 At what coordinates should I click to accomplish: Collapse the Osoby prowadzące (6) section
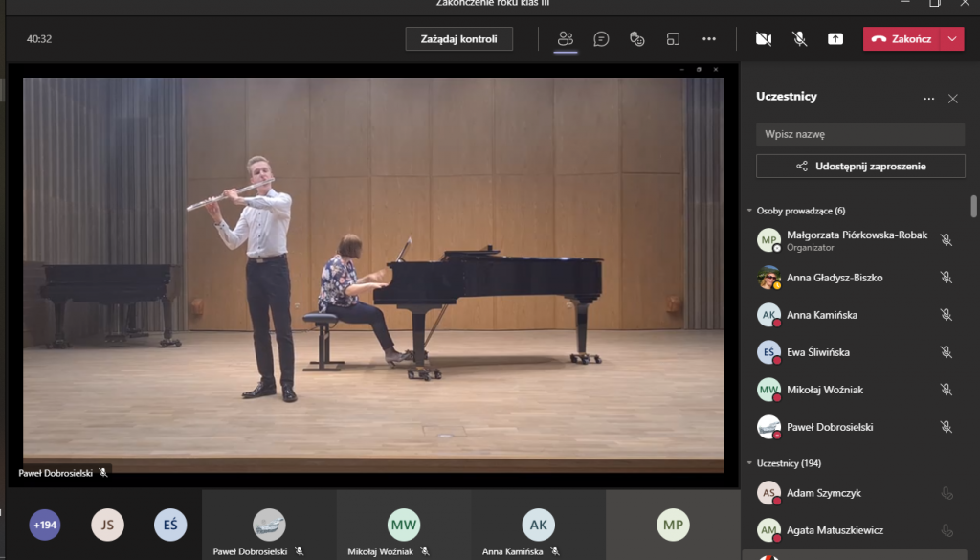pyautogui.click(x=749, y=211)
